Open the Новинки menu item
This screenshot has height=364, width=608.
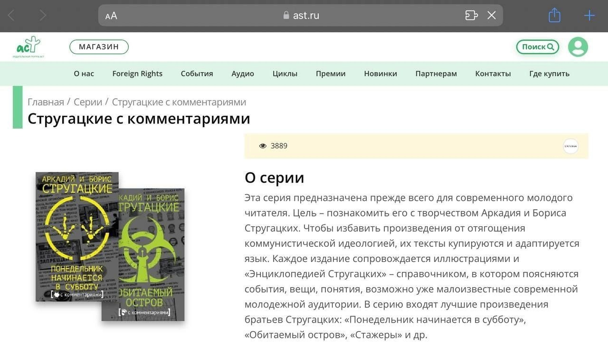point(380,74)
